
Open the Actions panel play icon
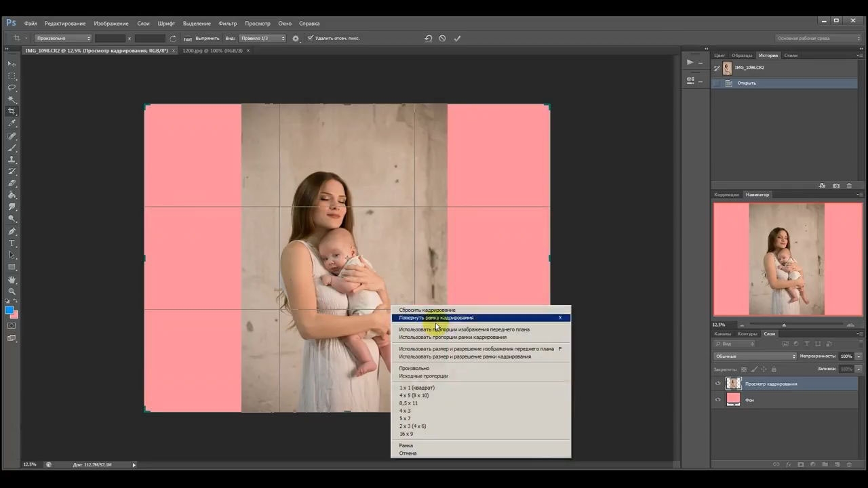coord(690,62)
